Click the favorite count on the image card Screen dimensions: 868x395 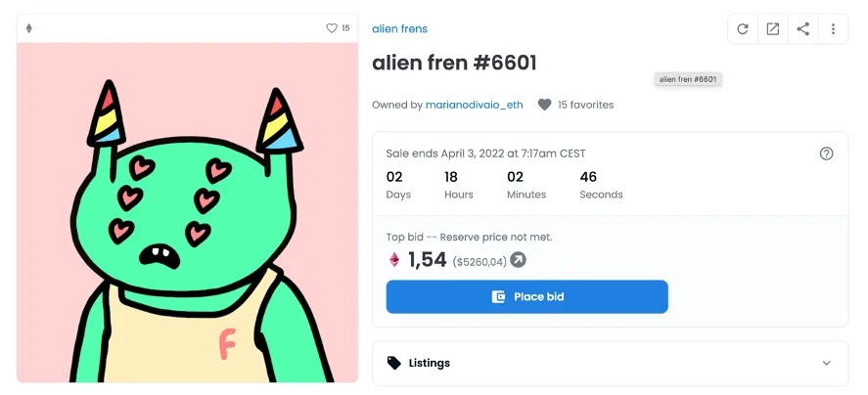[x=345, y=28]
